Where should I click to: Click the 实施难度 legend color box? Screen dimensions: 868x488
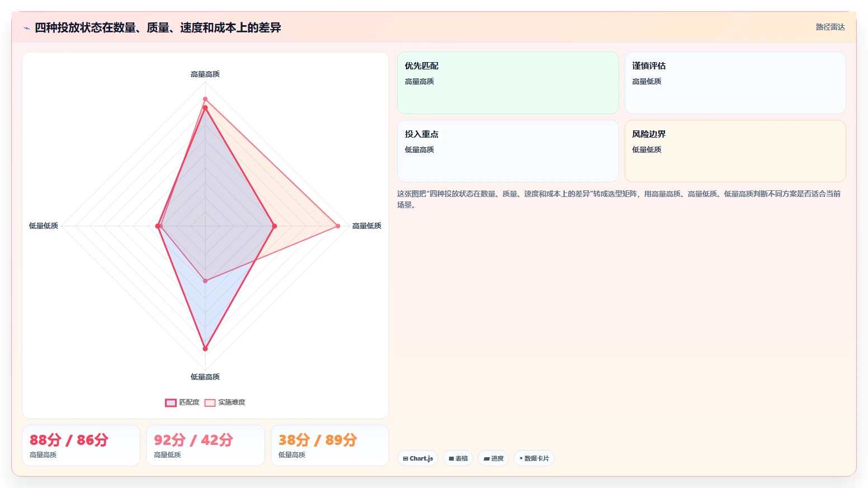click(x=210, y=402)
